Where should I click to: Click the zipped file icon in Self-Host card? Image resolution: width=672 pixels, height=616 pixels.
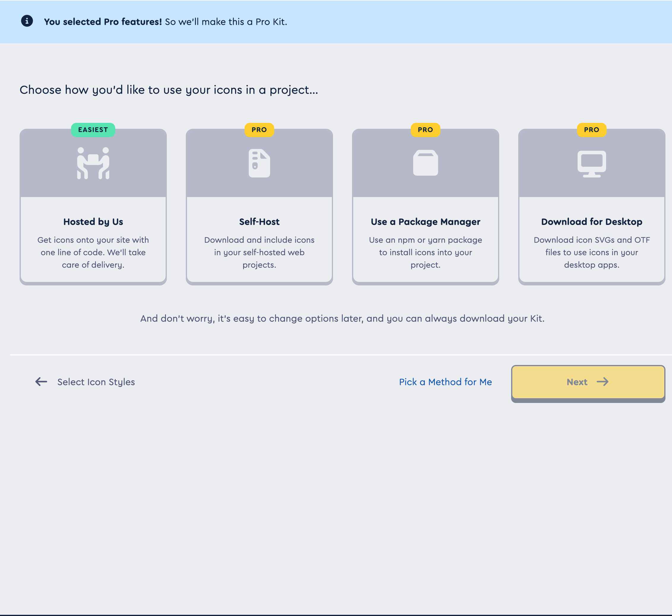pyautogui.click(x=259, y=163)
